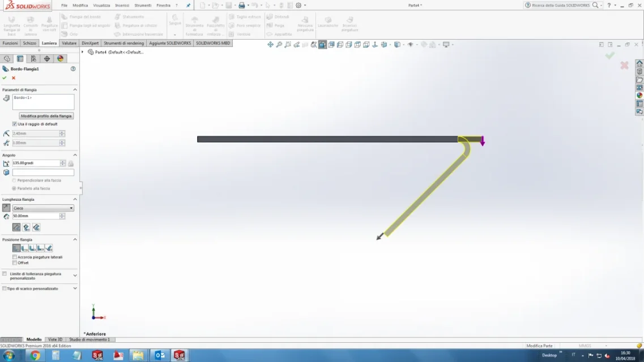Collapse the 'Parametri di flangia' section

click(x=75, y=90)
